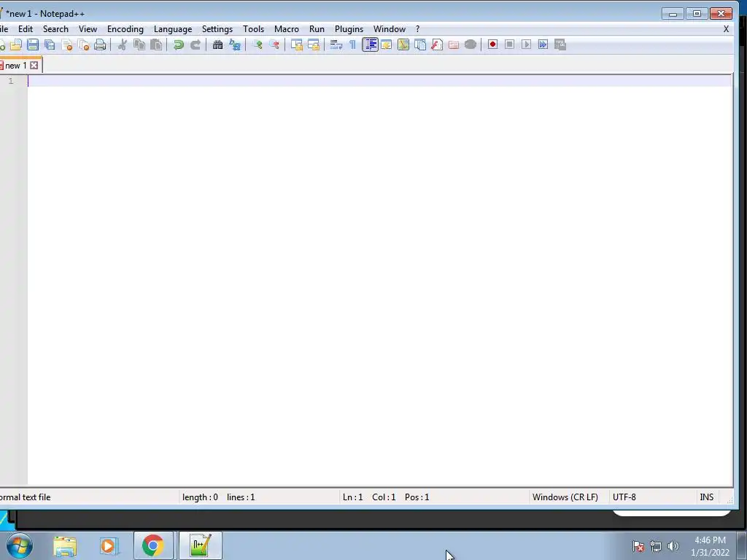The width and height of the screenshot is (747, 560).
Task: Click Run a Macro Multiple Times icon
Action: pos(543,44)
